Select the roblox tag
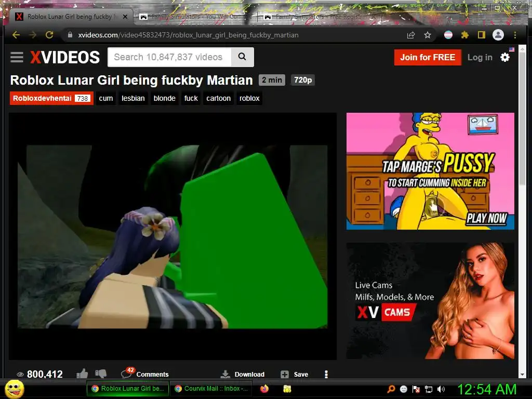 [x=249, y=98]
